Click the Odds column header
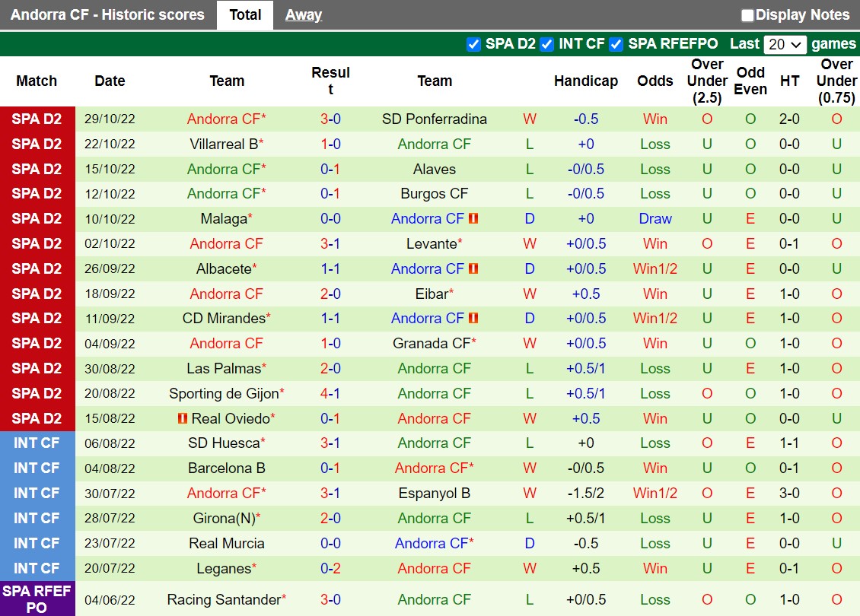The image size is (860, 616). [x=655, y=81]
